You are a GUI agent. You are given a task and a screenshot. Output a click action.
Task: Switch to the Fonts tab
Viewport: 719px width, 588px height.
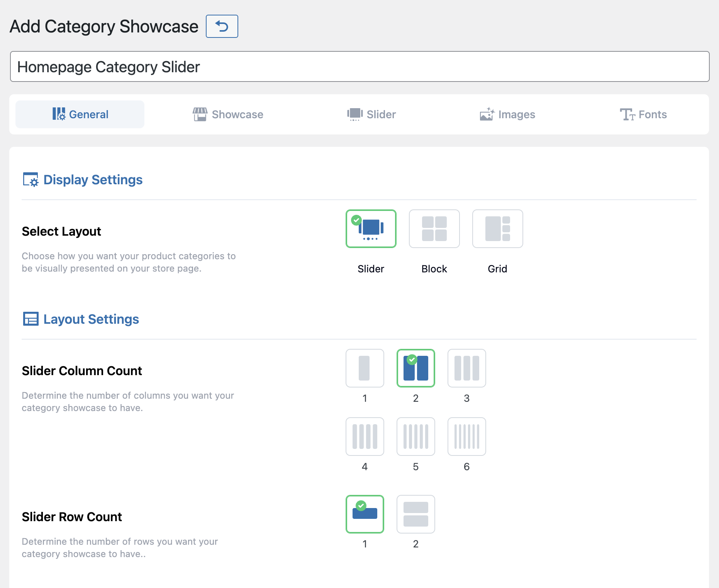point(643,114)
